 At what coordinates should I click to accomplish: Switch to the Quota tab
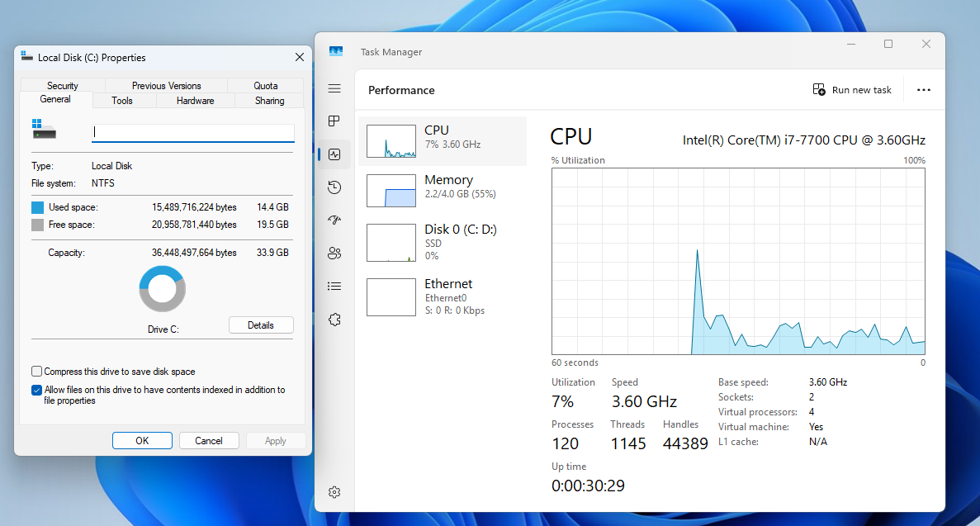point(266,86)
